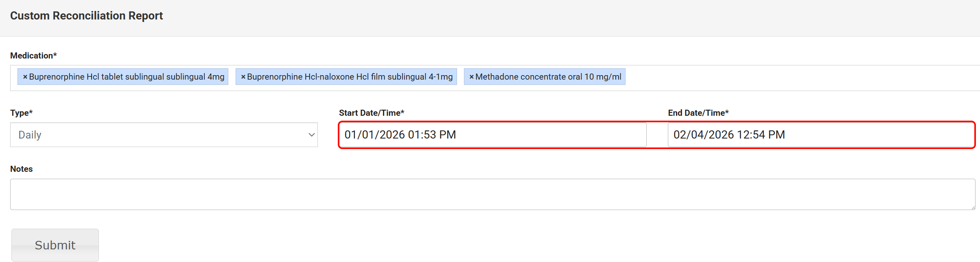Click the chevron arrow on Type dropdown
Viewport: 980px width, 262px height.
pos(311,135)
